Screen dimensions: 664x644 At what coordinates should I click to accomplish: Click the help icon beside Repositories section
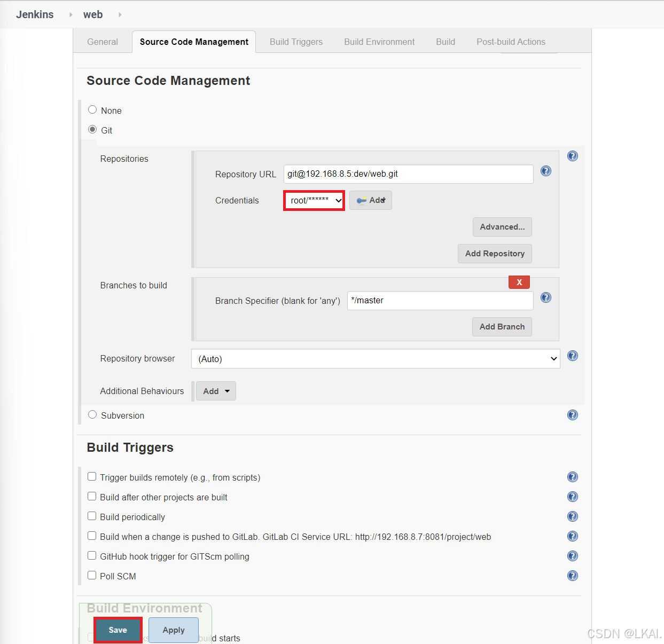(572, 156)
